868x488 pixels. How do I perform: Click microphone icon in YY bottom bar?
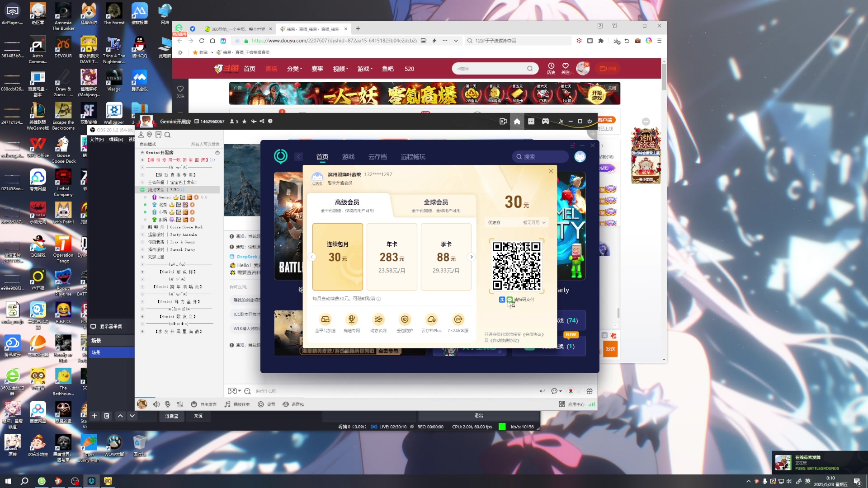[x=168, y=404]
